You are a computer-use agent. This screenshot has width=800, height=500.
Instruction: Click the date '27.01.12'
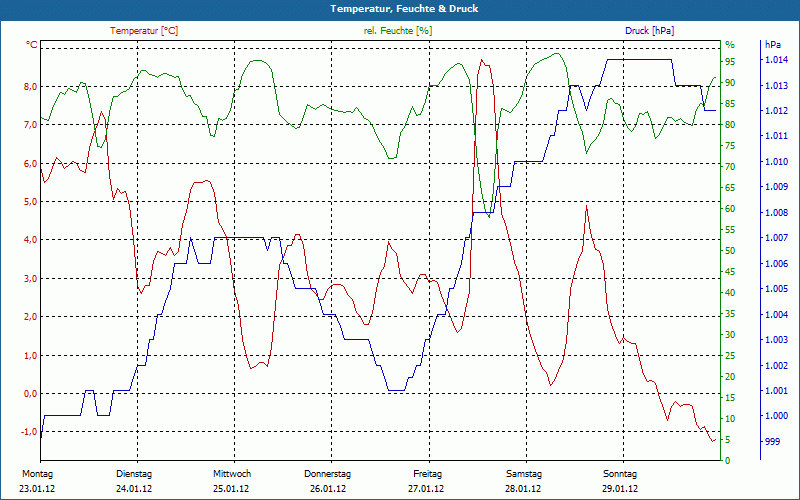pos(426,489)
